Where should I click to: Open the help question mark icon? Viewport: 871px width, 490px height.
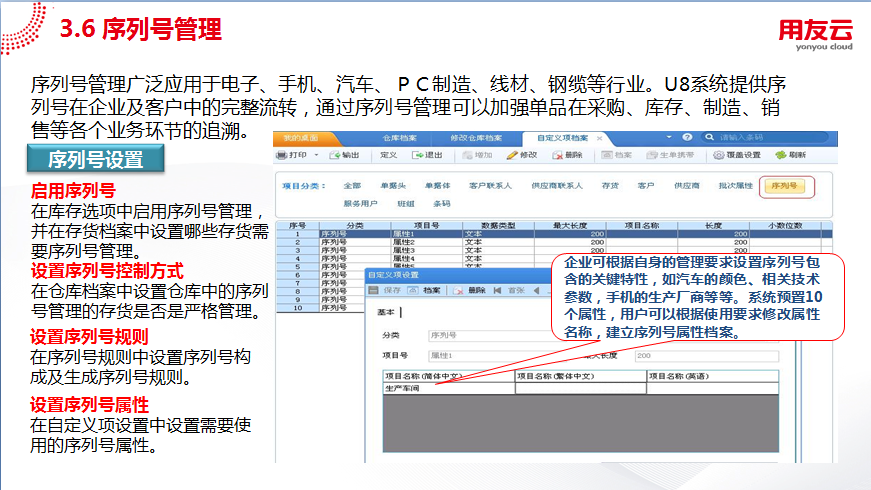pos(687,137)
